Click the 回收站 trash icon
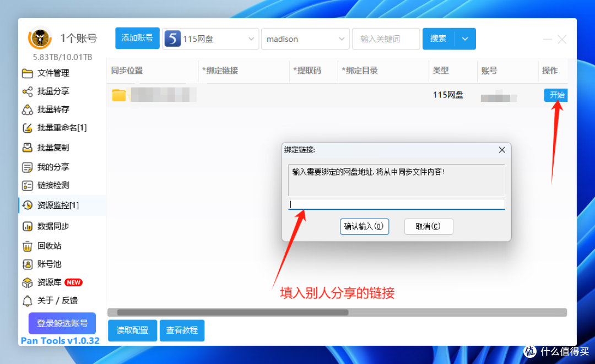595x364 pixels. click(28, 246)
